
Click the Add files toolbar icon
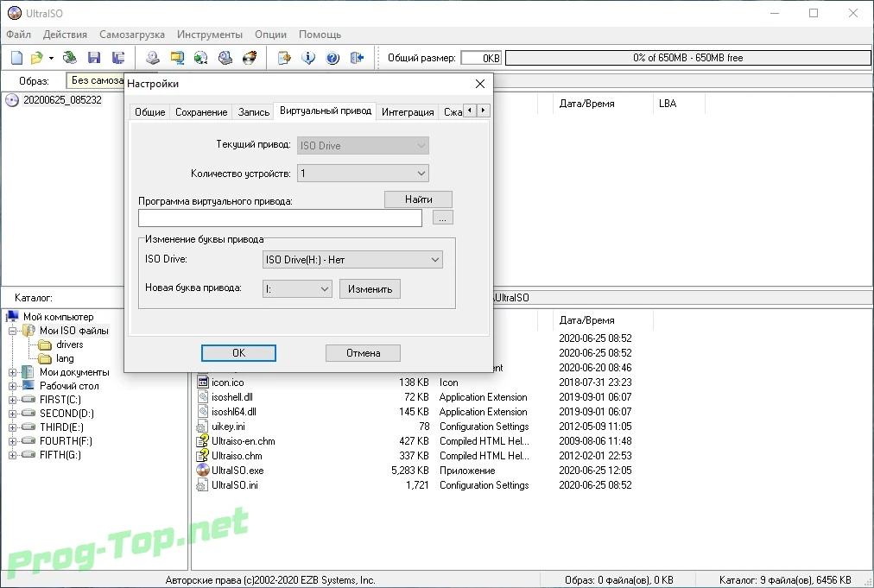pos(284,57)
